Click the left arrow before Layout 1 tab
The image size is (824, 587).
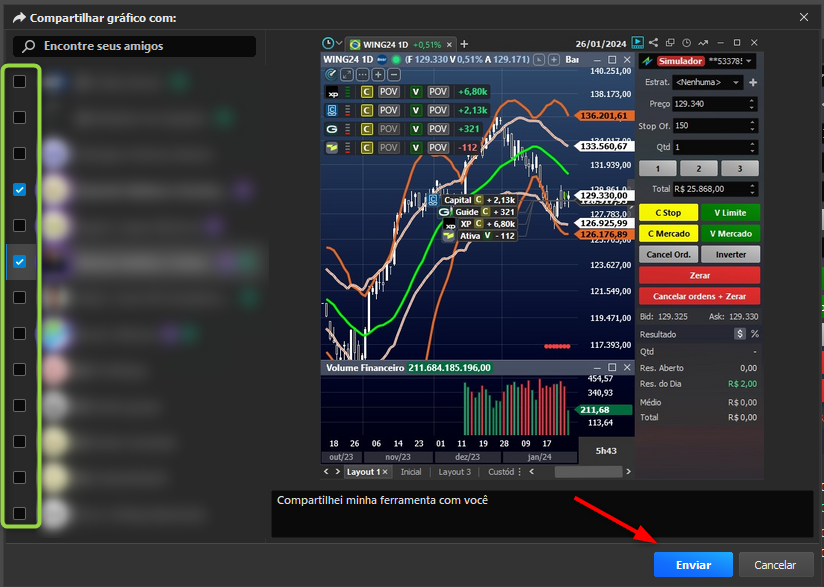[x=326, y=471]
